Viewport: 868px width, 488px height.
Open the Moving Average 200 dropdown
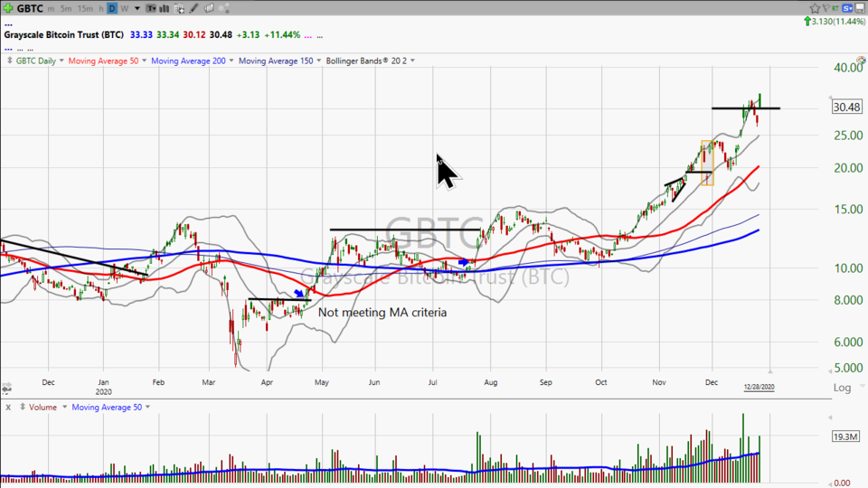point(231,61)
